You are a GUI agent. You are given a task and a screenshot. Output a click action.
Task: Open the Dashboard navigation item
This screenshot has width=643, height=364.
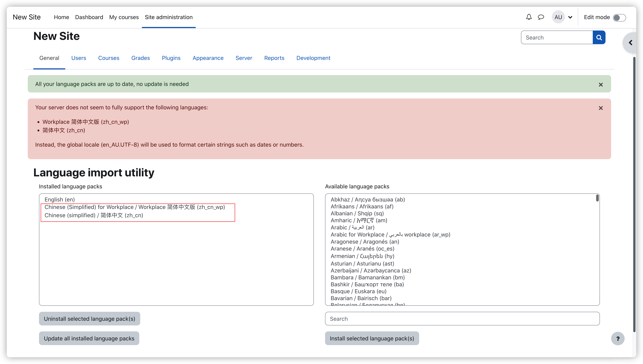[x=89, y=17]
